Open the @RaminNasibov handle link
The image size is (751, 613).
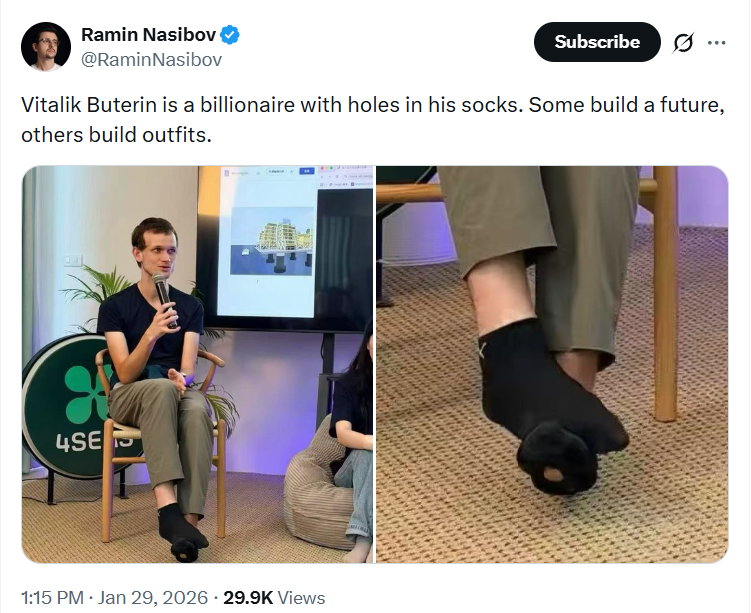click(x=151, y=59)
